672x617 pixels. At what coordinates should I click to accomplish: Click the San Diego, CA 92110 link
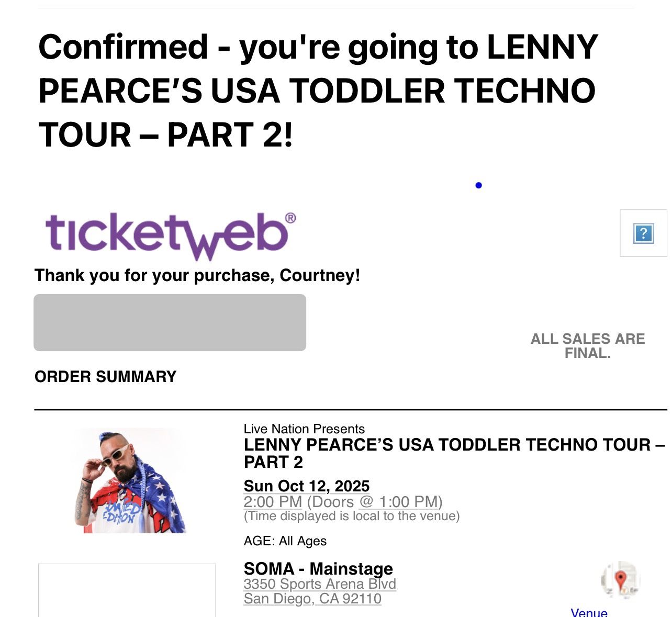[x=312, y=599]
